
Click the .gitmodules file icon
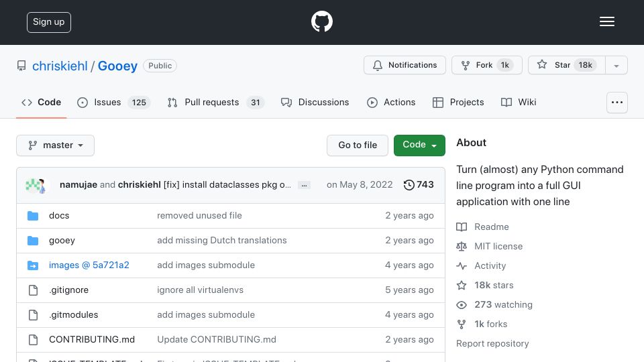tap(33, 315)
